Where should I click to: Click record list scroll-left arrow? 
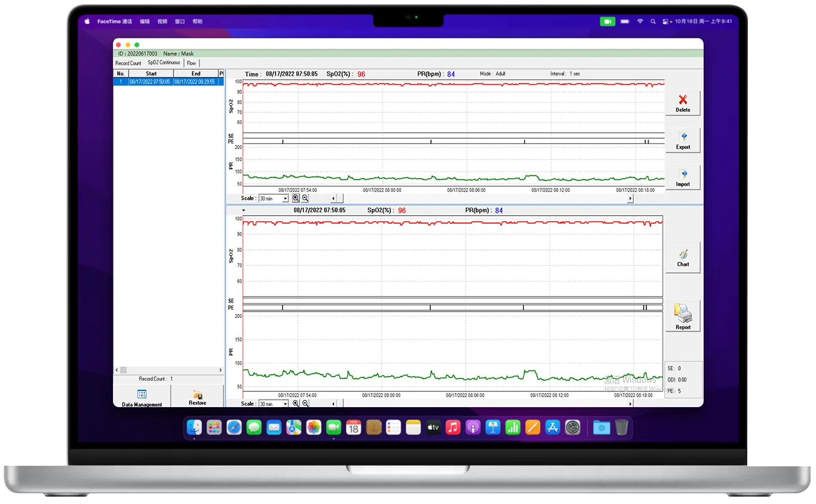[x=117, y=370]
